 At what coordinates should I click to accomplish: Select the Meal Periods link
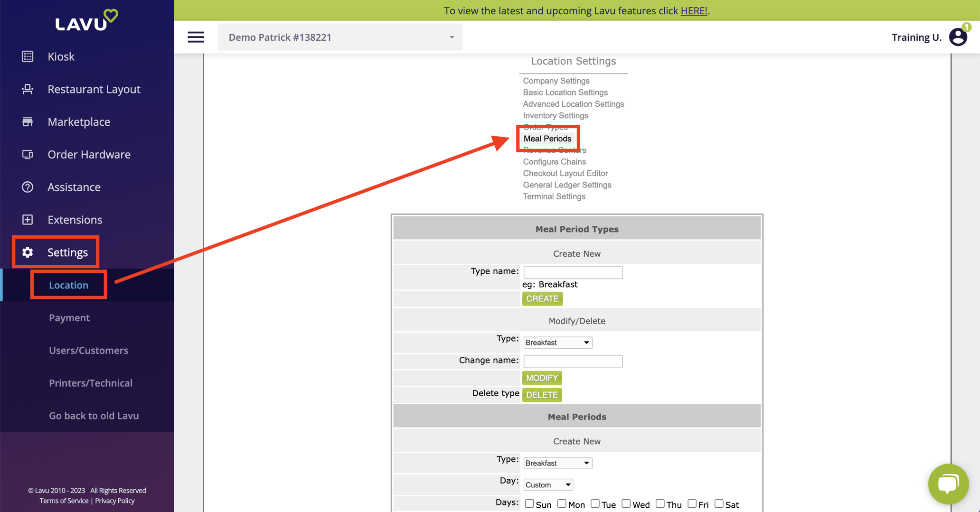(547, 139)
